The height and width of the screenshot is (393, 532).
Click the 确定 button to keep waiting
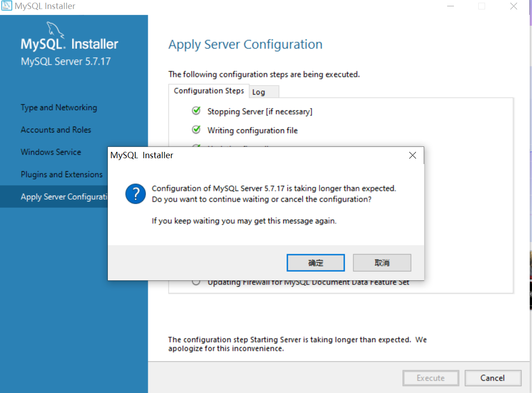click(x=315, y=263)
